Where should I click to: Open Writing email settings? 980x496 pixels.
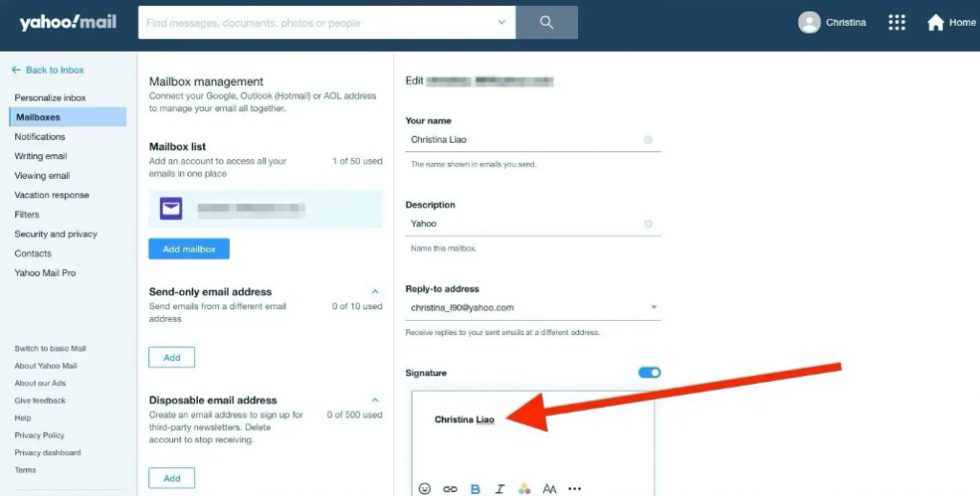point(40,156)
